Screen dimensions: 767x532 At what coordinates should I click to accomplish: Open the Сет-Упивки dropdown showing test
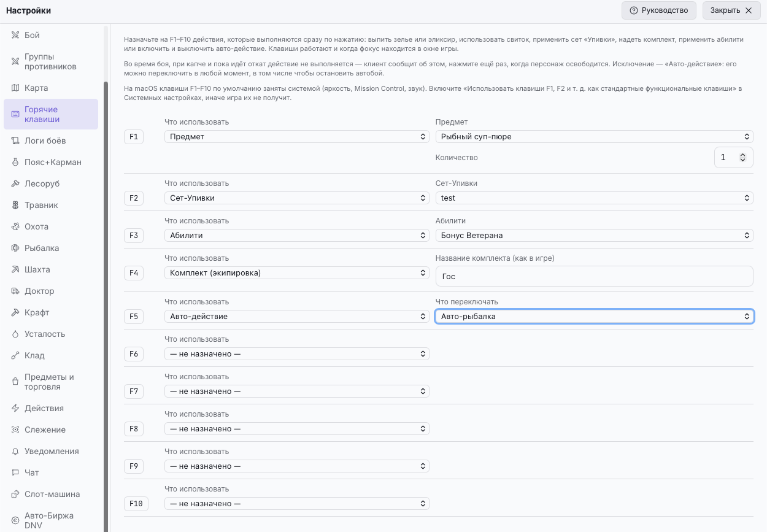point(594,198)
